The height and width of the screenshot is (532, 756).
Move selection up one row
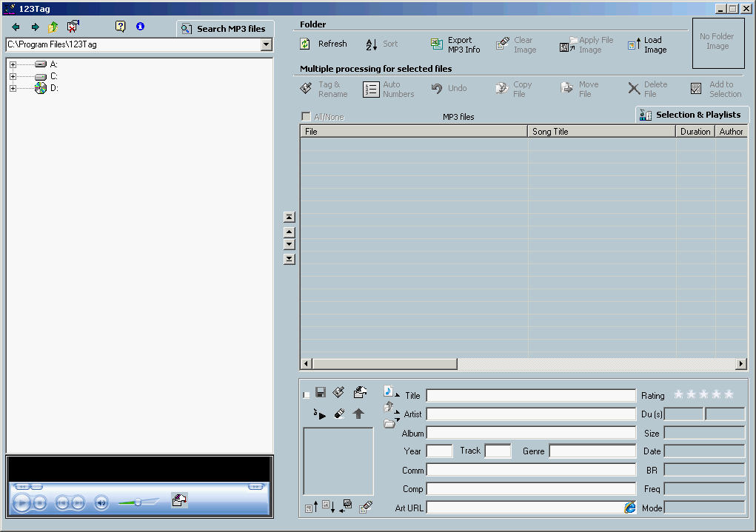point(289,232)
